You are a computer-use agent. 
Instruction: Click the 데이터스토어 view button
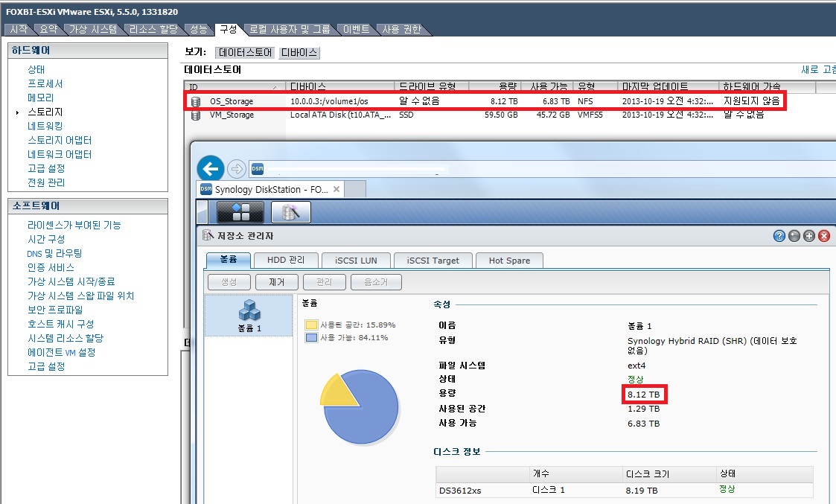[x=245, y=53]
